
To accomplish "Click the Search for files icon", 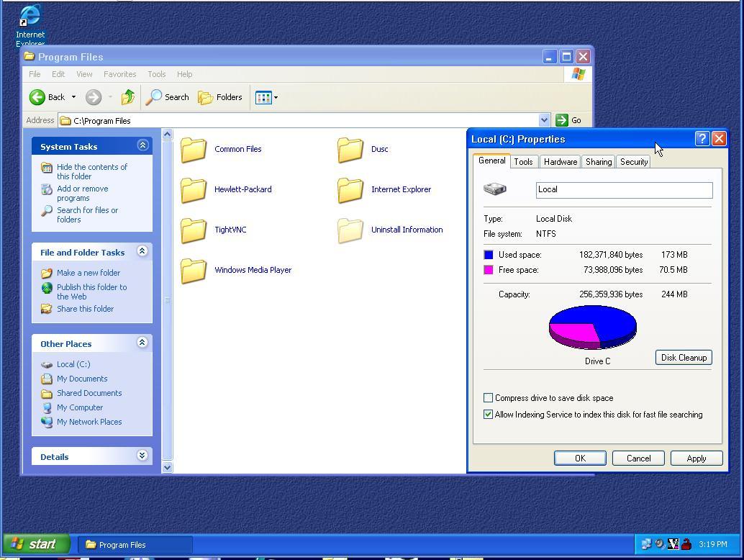I will click(x=47, y=211).
